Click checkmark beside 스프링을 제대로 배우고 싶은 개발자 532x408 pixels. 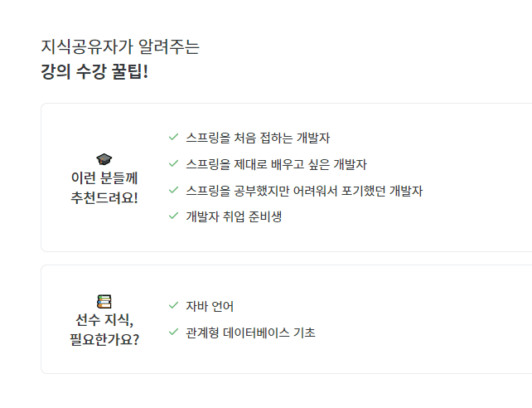click(173, 163)
